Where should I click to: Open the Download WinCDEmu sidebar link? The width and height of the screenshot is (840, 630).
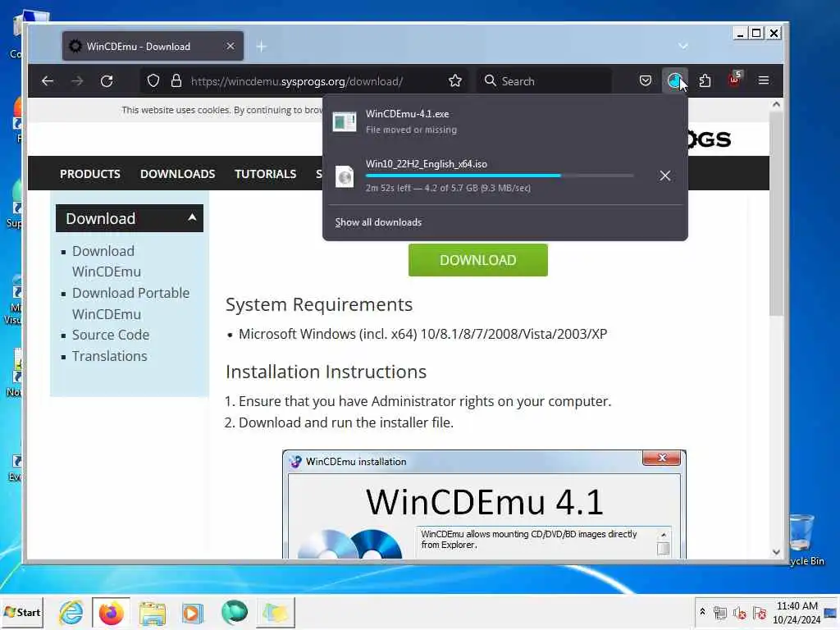pos(106,262)
